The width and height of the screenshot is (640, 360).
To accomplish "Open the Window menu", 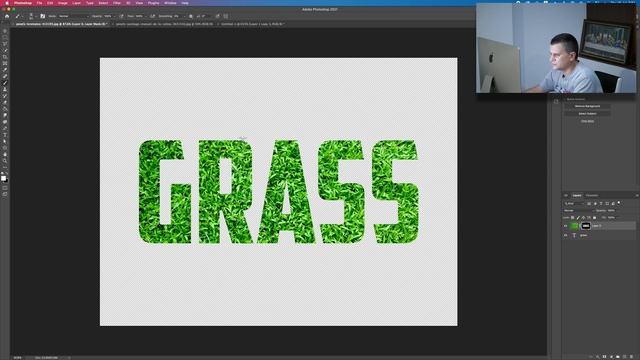I will coord(170,3).
